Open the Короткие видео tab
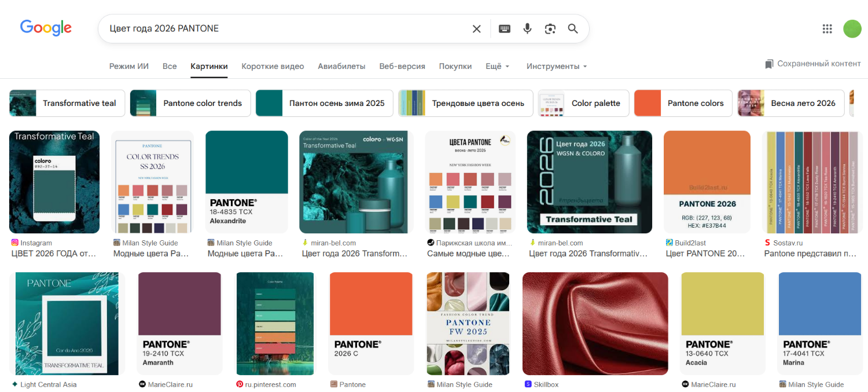The width and height of the screenshot is (868, 392). pyautogui.click(x=273, y=66)
